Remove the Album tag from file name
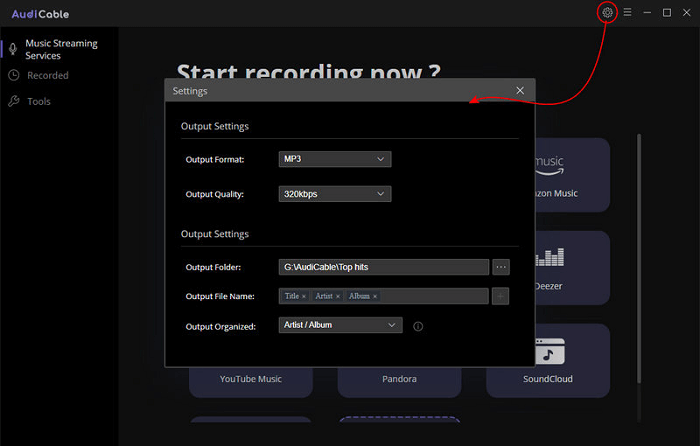Image resolution: width=700 pixels, height=446 pixels. tap(375, 297)
